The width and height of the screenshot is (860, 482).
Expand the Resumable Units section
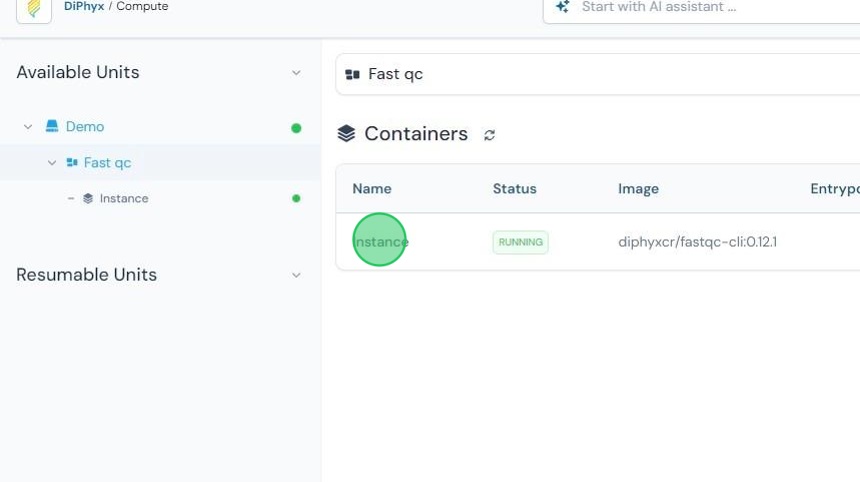(x=296, y=275)
